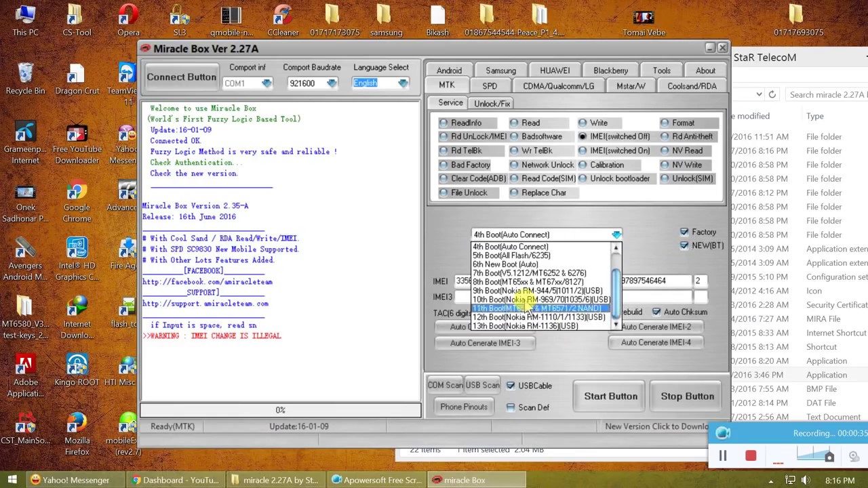Image resolution: width=868 pixels, height=488 pixels.
Task: Open the Unlock/Fix sub-tab
Action: pos(492,104)
